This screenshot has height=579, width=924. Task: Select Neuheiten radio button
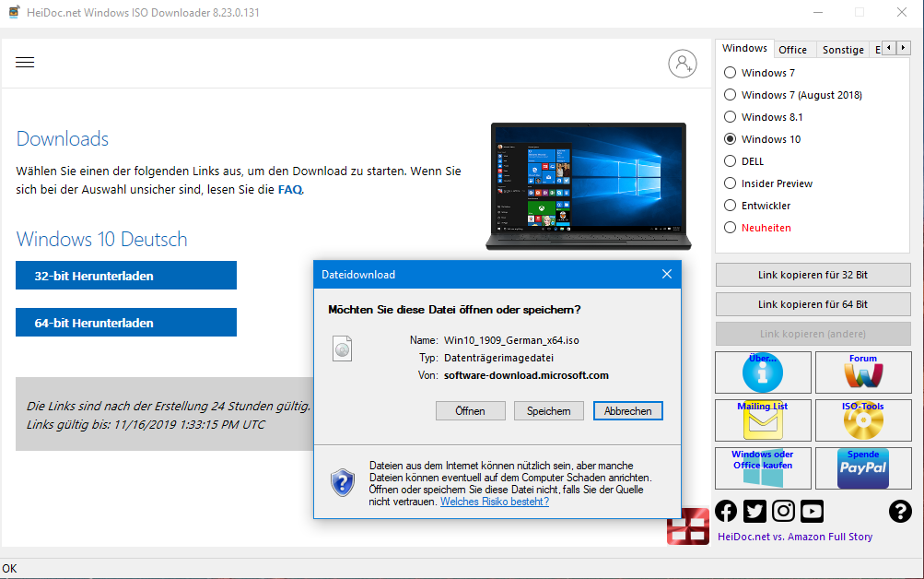point(731,228)
